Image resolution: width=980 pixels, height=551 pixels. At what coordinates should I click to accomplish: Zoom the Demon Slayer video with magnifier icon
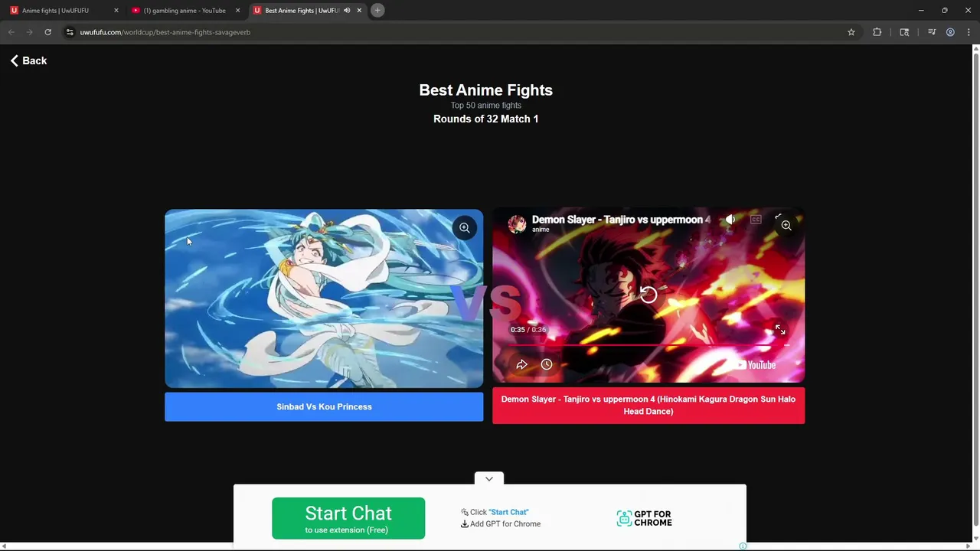786,226
